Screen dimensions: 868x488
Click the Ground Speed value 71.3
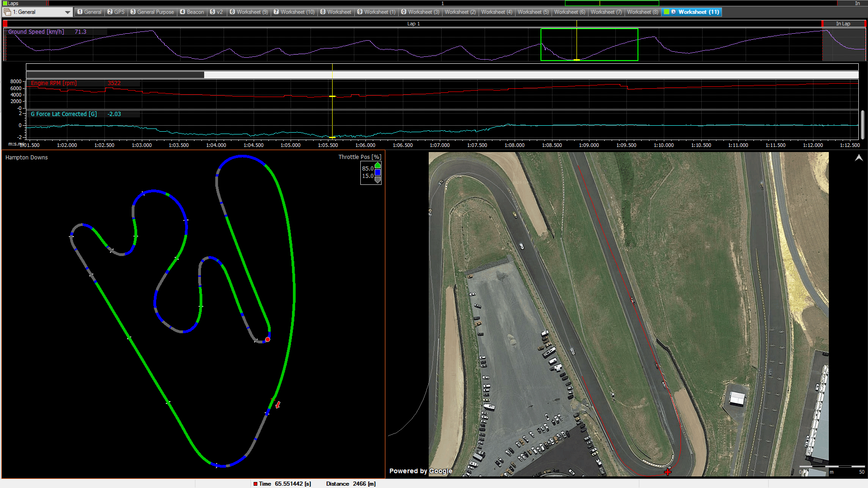click(x=80, y=32)
